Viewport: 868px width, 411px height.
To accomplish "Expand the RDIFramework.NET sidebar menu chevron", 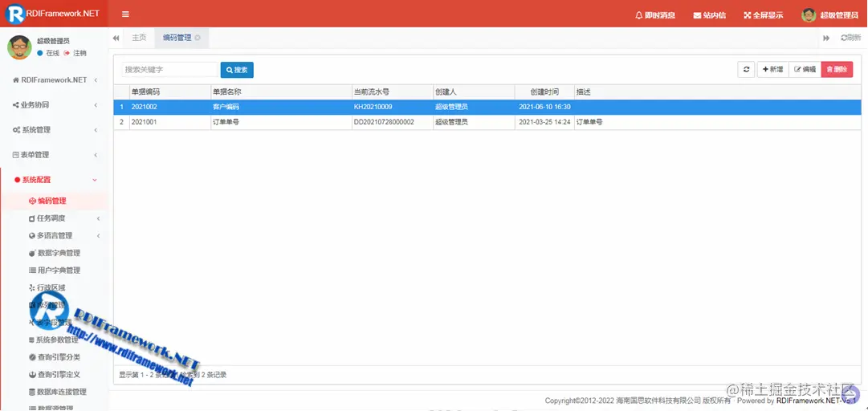I will click(x=96, y=80).
